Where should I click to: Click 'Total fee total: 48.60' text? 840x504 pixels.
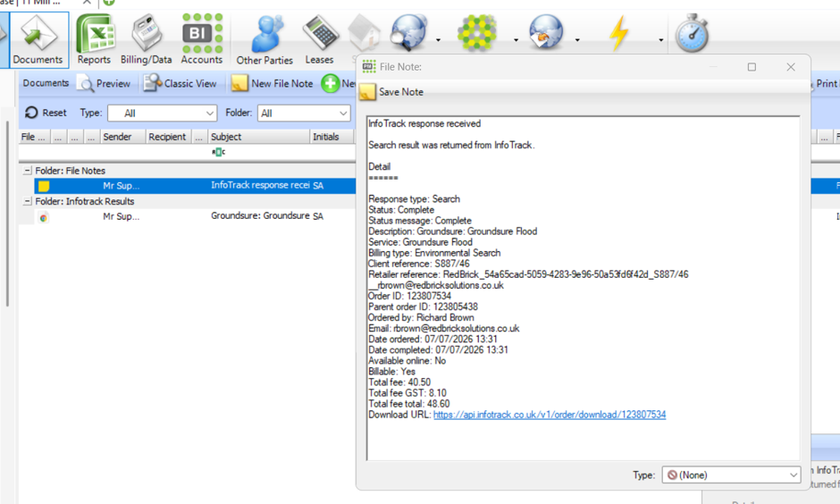[408, 404]
